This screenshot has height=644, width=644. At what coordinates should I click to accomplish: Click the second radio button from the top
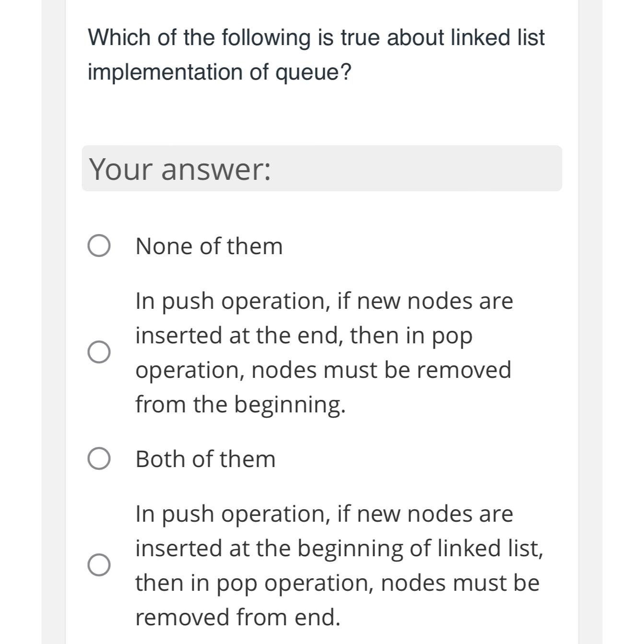pos(99,352)
